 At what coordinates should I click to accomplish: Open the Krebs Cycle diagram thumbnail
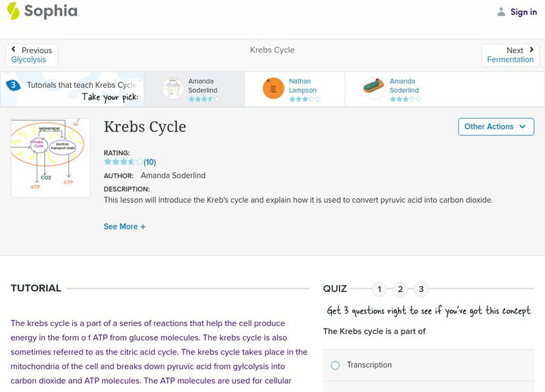[50, 158]
